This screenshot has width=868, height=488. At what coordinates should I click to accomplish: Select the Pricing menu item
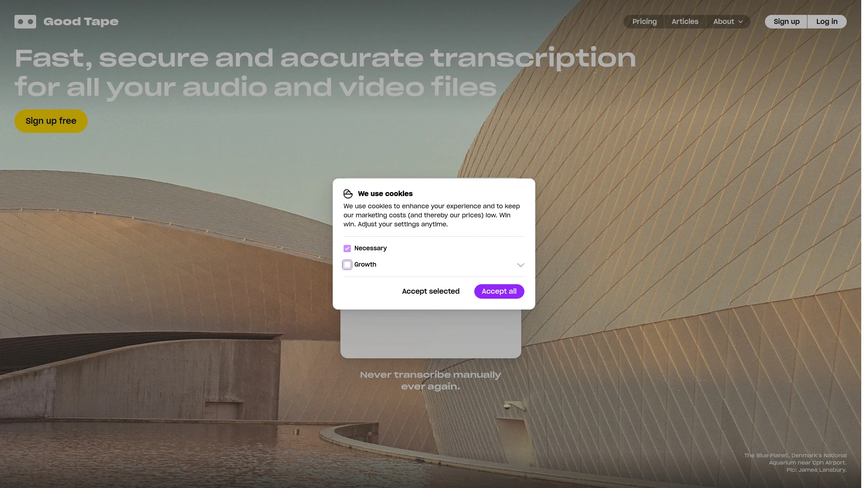pyautogui.click(x=644, y=21)
